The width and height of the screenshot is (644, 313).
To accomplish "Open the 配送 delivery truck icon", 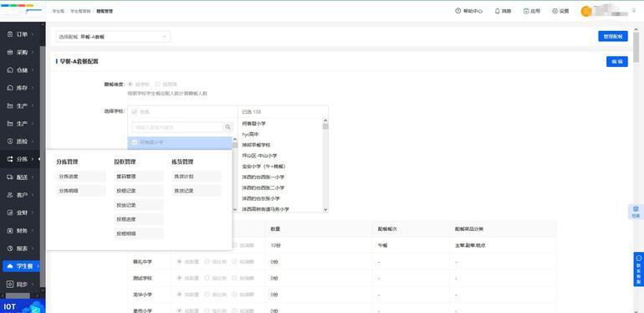I will point(11,177).
